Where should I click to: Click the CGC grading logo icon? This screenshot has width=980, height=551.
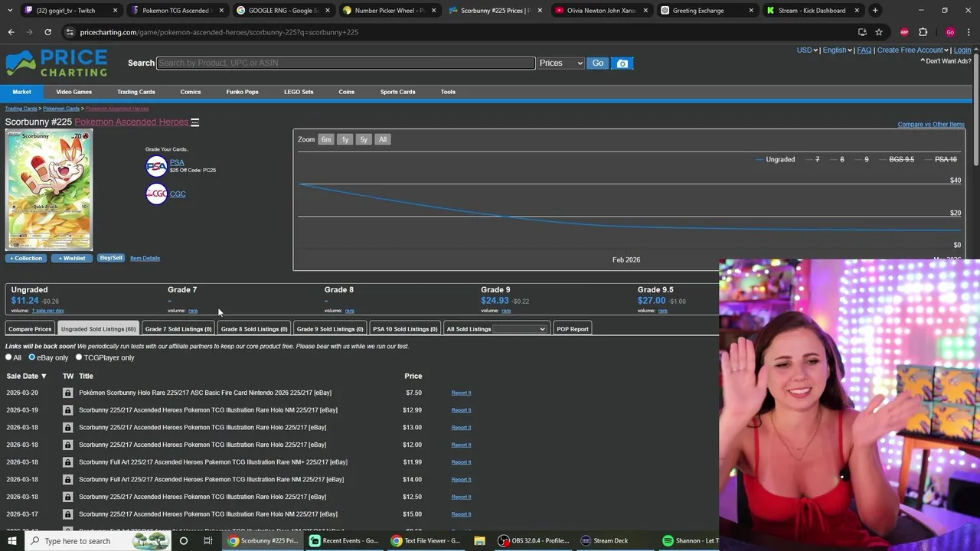[156, 194]
